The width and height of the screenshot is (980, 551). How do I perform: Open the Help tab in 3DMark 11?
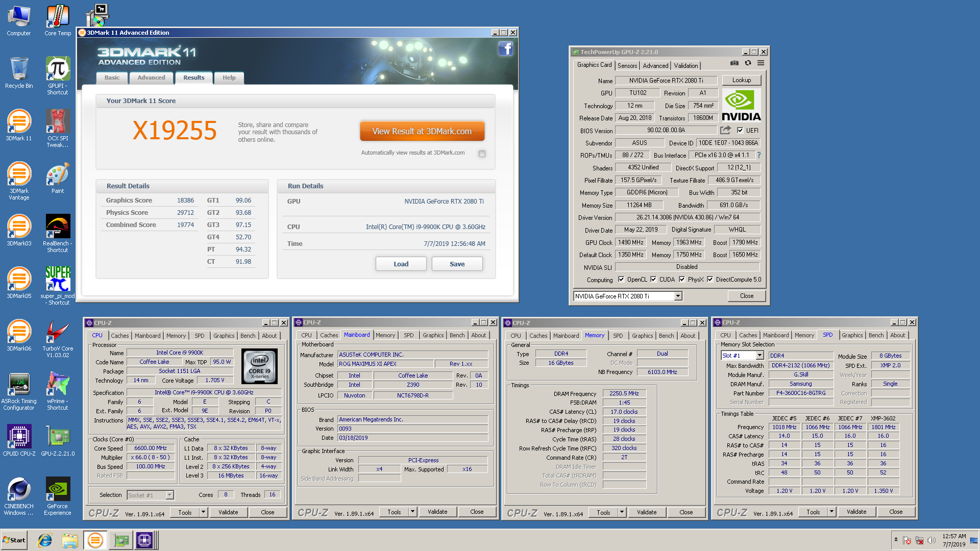tap(229, 78)
